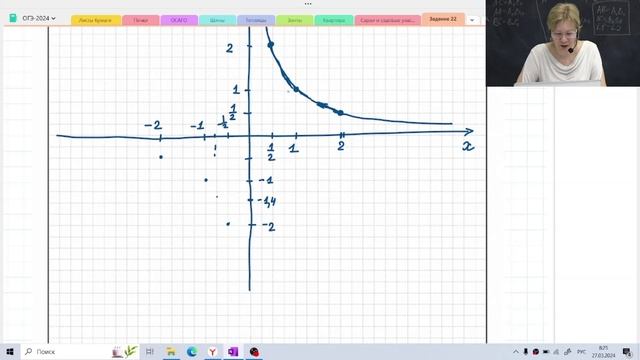Switch the РУС input language indicator
The width and height of the screenshot is (640, 360).
coord(581,351)
